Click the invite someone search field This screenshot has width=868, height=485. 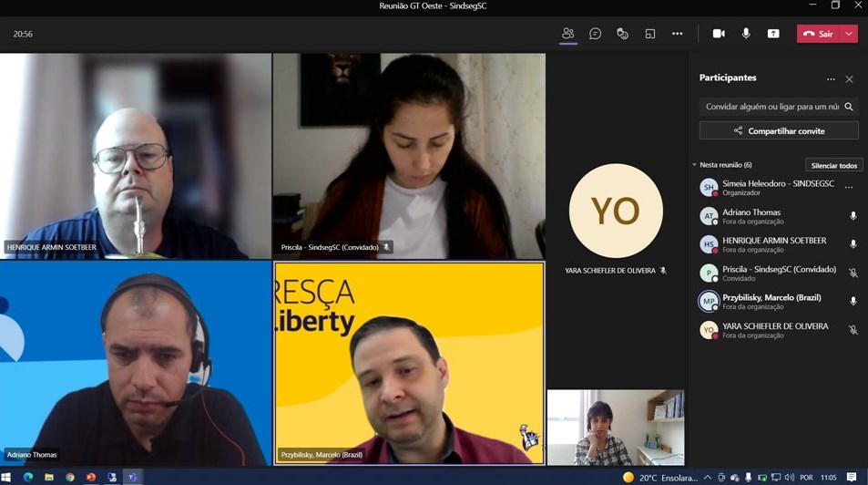click(x=771, y=107)
